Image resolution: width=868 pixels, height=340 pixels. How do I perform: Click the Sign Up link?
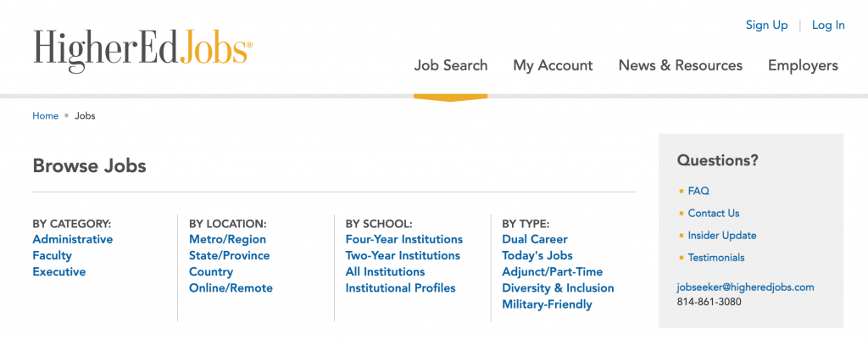tap(766, 25)
